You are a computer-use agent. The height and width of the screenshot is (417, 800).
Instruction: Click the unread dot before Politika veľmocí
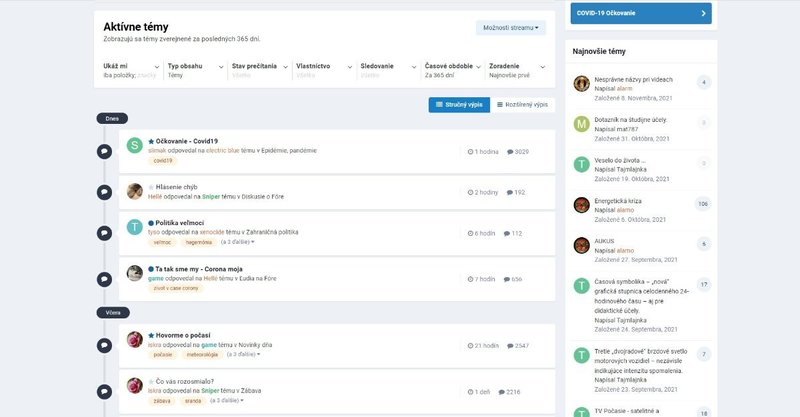click(151, 223)
